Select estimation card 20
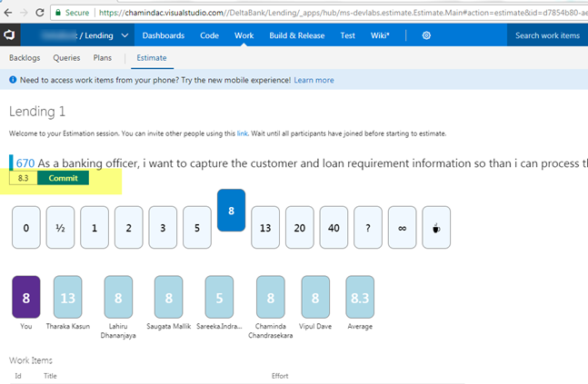 (x=300, y=227)
